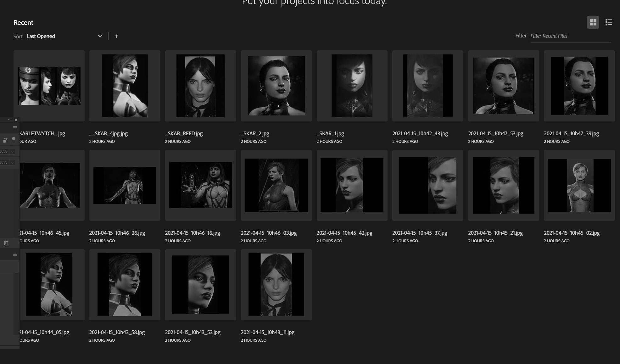Open the 2021-04-15_10h47_53.jpg thumbnail
The height and width of the screenshot is (364, 620).
(504, 86)
